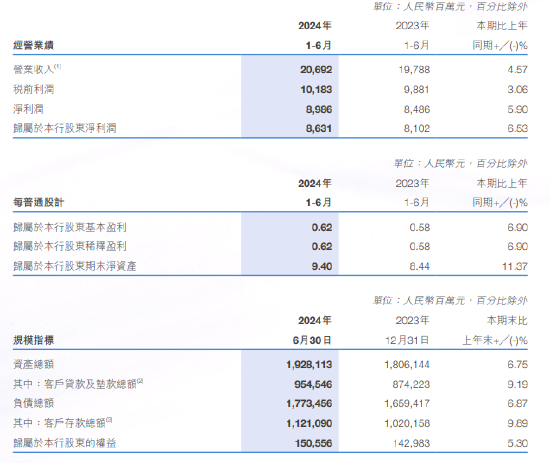Select the 歸屬於本行股東基本盈利 label

[x=70, y=227]
